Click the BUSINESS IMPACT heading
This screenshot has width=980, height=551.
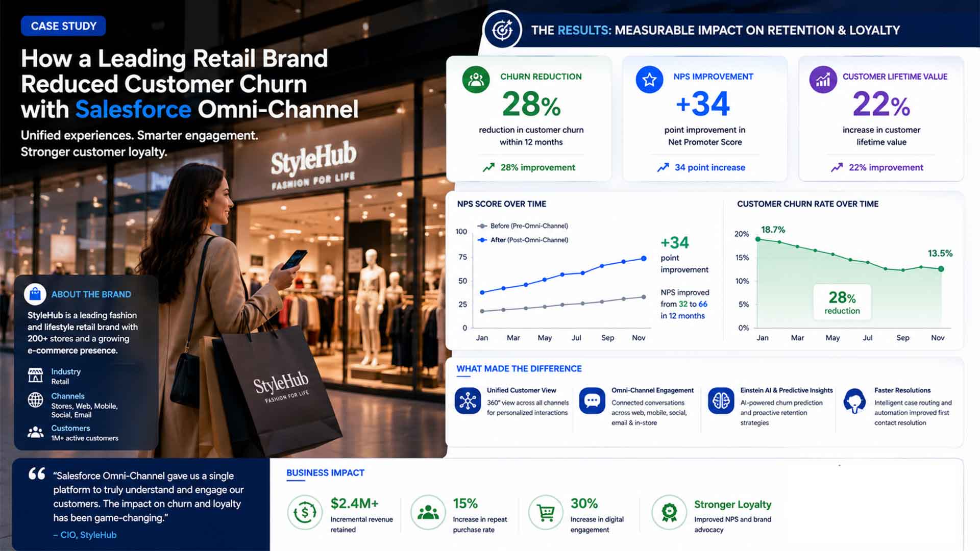[x=325, y=473]
